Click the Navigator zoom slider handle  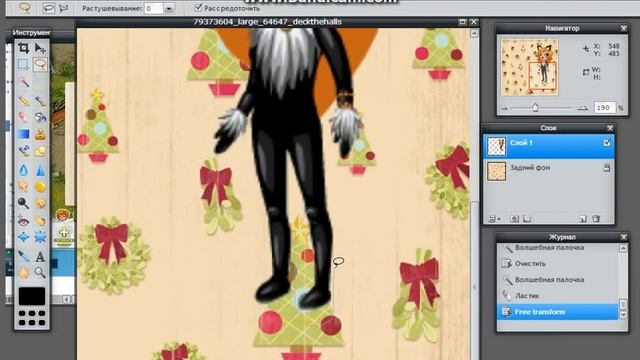pos(535,108)
